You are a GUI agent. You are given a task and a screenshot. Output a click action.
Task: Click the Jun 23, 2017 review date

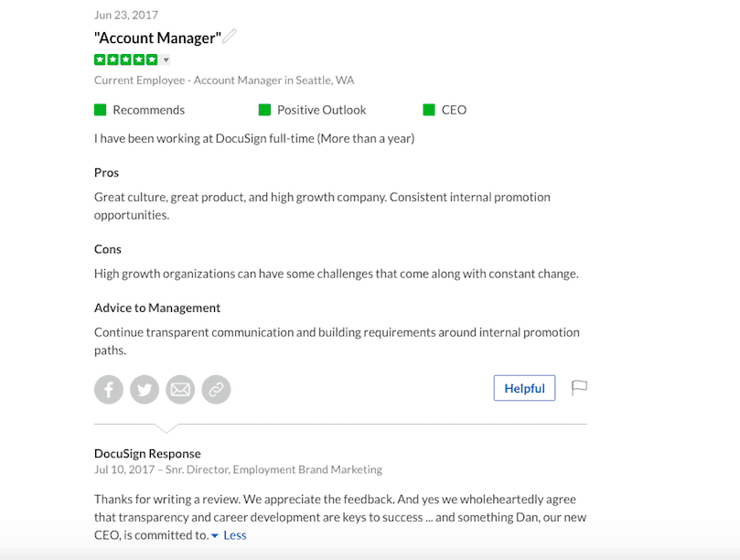coord(126,16)
